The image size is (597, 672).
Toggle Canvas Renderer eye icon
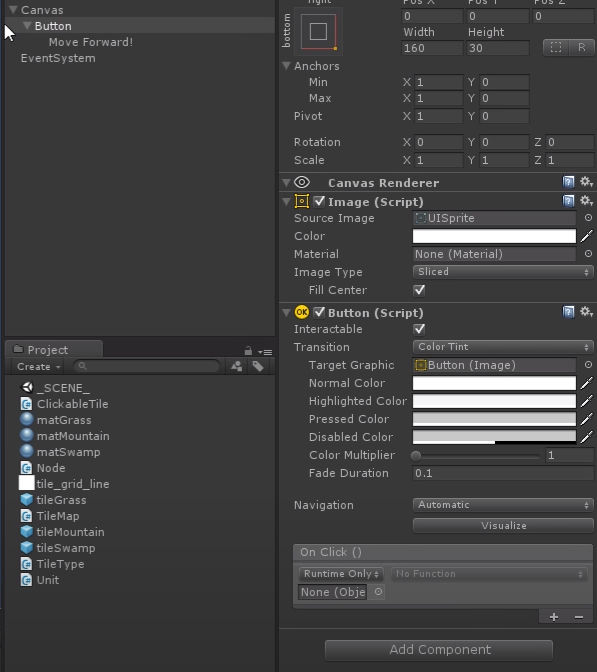click(x=302, y=182)
